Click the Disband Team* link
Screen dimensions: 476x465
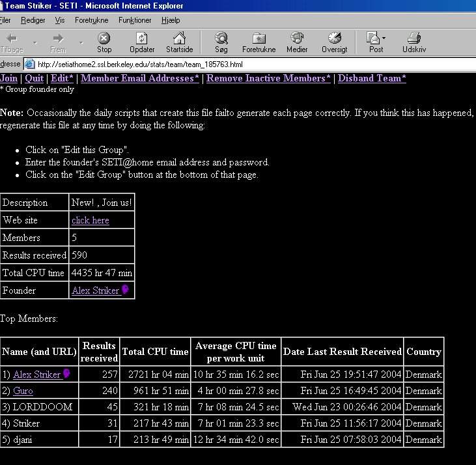point(372,78)
